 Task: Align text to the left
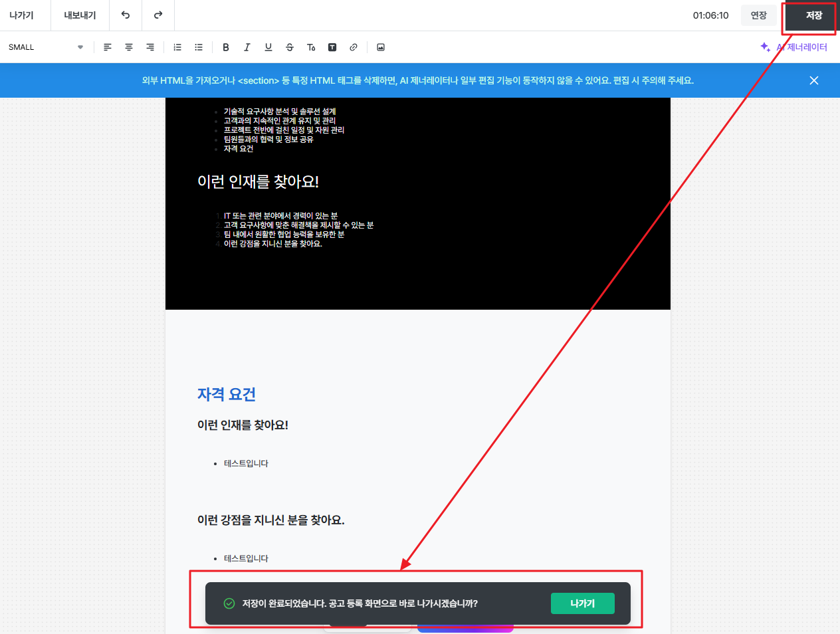(108, 47)
